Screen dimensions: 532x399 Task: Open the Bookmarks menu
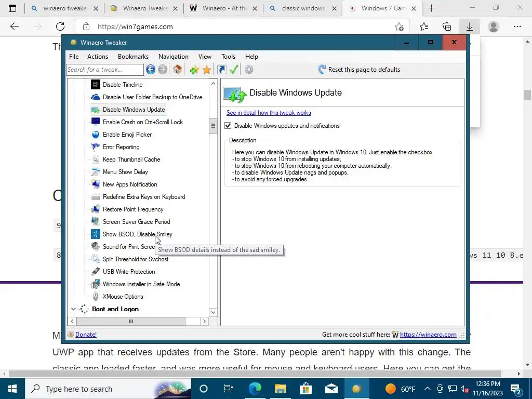(x=133, y=57)
